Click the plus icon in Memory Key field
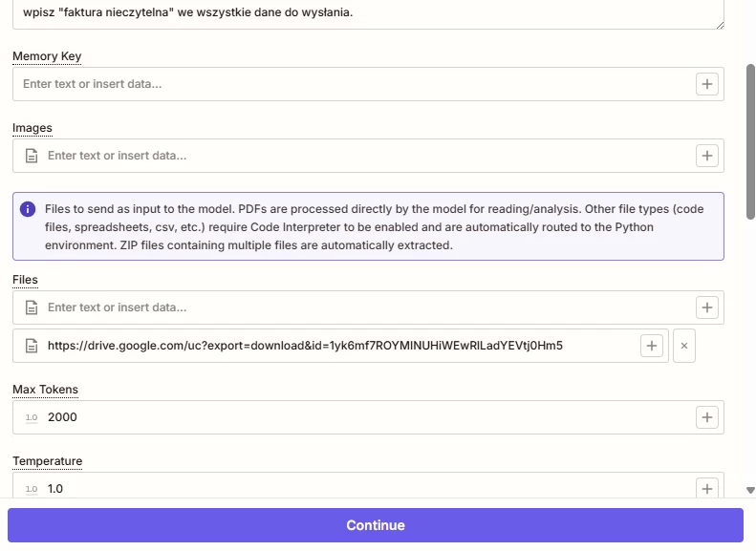The height and width of the screenshot is (551, 756). [x=707, y=84]
